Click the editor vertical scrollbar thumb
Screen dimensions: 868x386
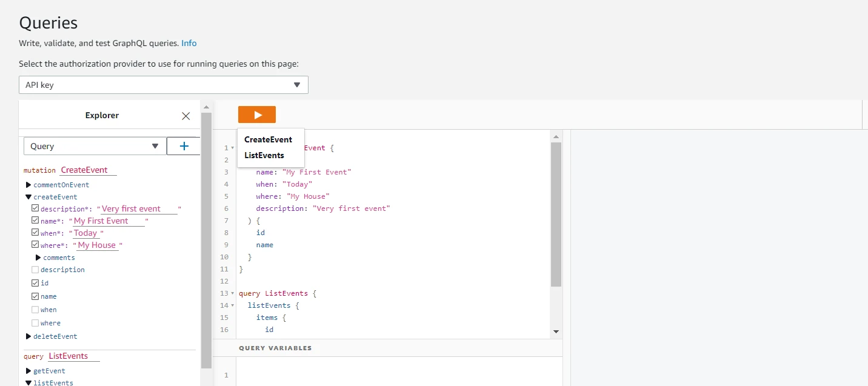556,214
